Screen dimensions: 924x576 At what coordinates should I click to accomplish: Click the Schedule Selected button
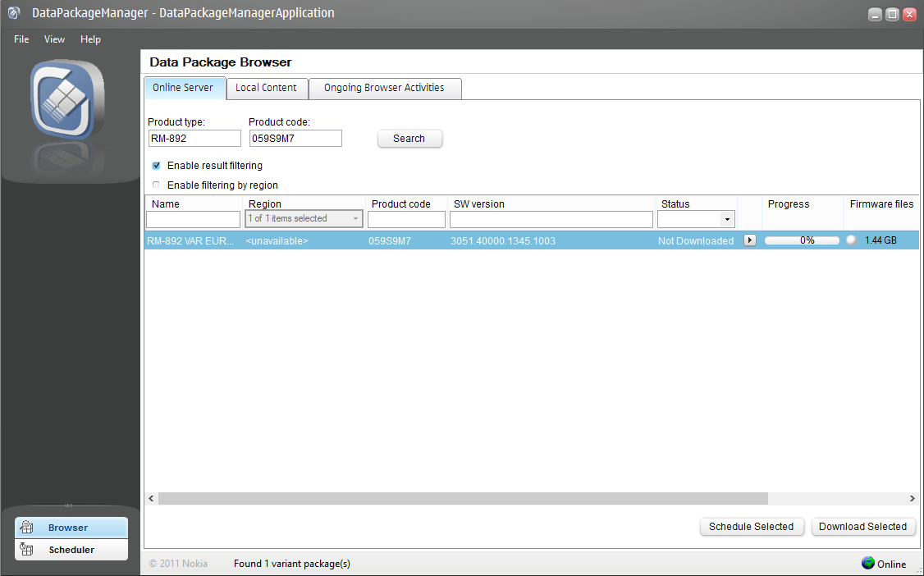click(752, 527)
